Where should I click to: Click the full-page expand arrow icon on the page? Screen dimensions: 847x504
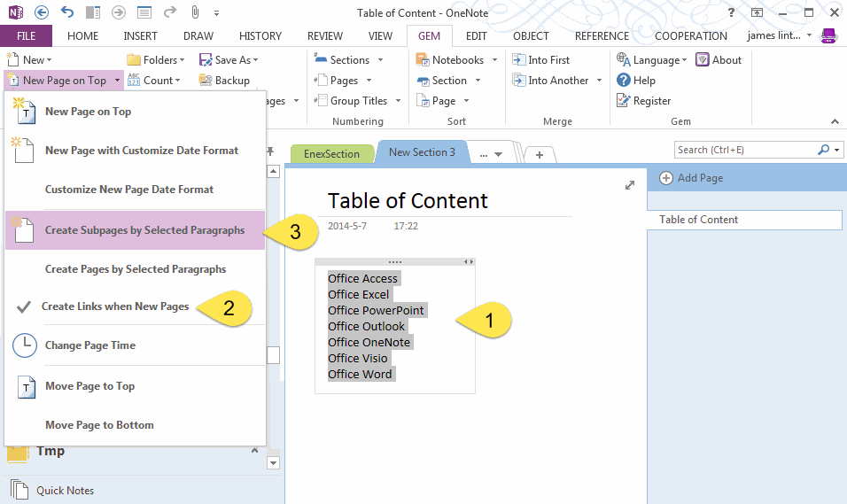click(x=630, y=185)
